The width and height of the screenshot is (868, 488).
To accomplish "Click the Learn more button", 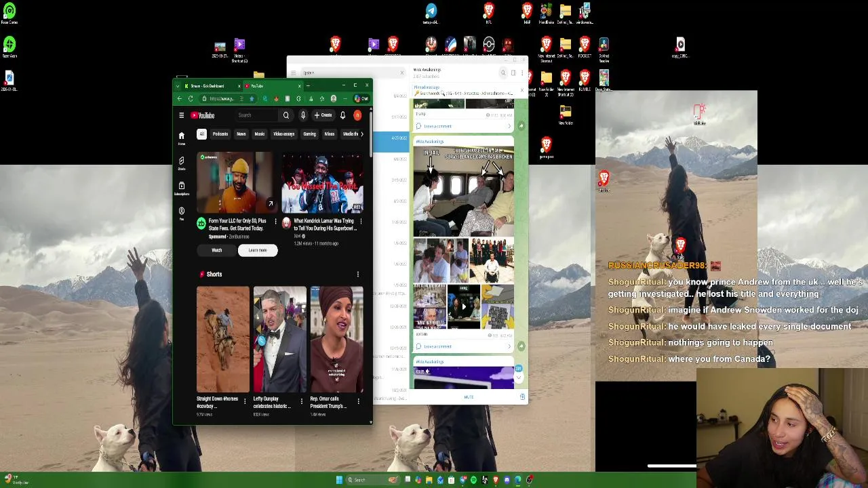I will pos(258,251).
